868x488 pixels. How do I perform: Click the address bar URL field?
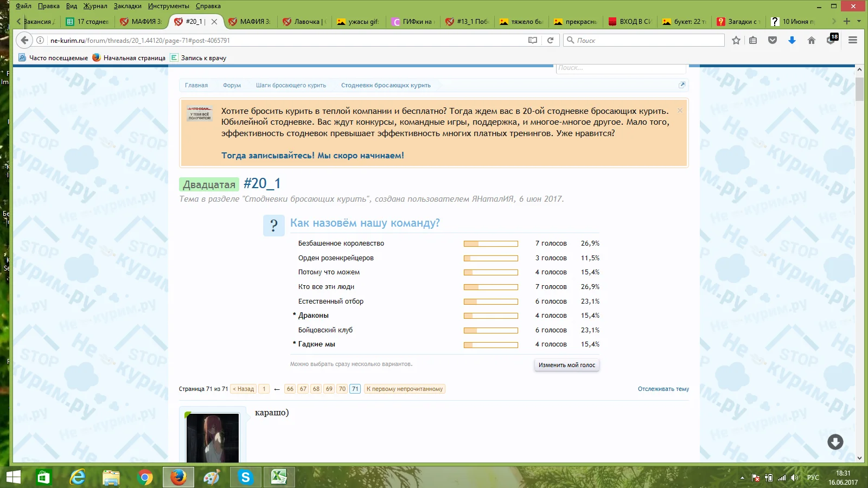pos(288,40)
